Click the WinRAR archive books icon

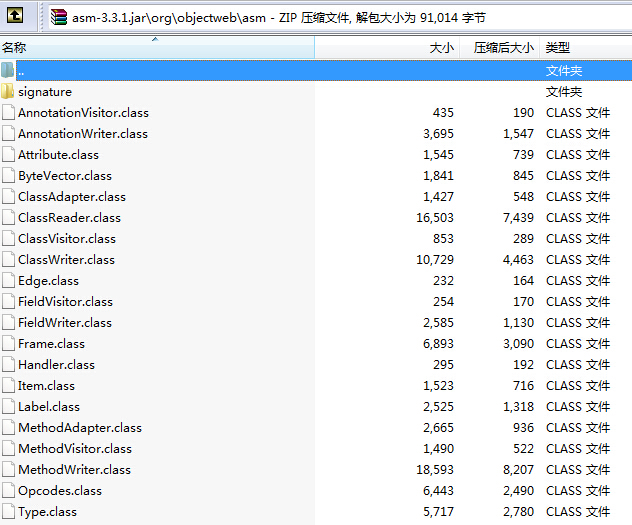59,17
